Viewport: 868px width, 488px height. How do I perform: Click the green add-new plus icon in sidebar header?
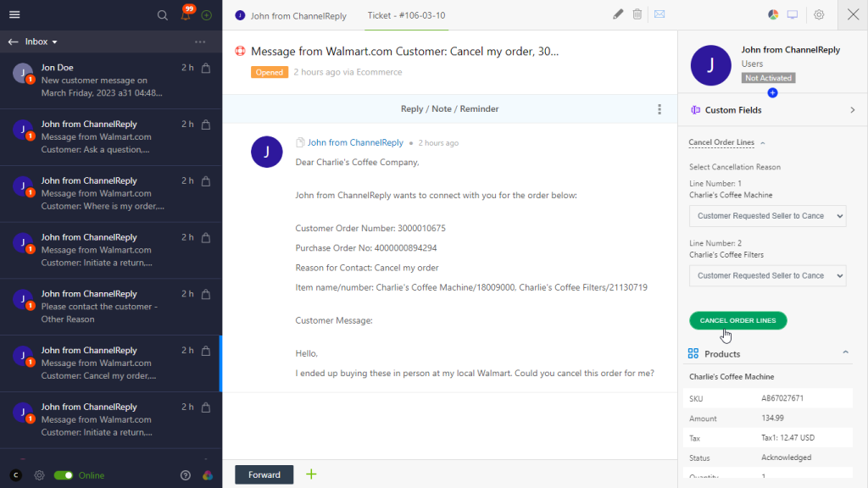[x=207, y=15]
